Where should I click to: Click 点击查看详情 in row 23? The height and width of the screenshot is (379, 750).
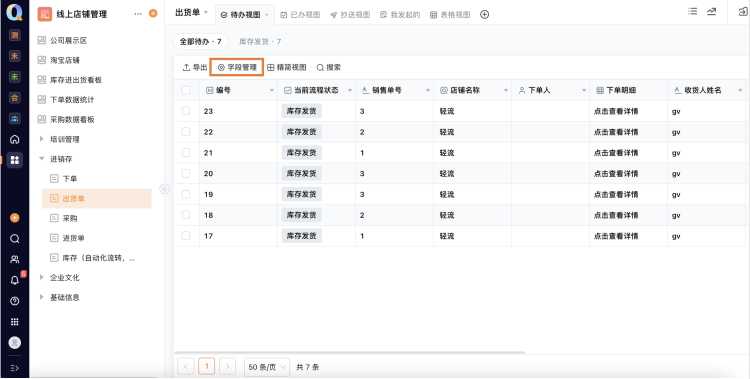(x=616, y=111)
